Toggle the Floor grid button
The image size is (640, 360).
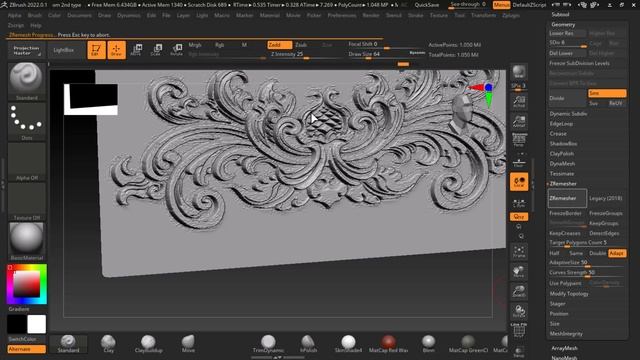tap(519, 162)
